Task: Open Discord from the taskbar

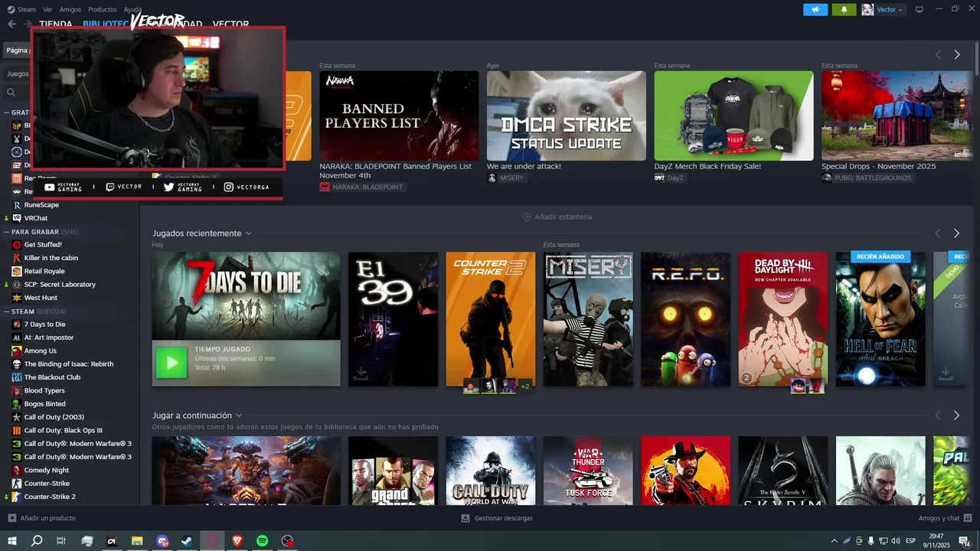Action: [162, 541]
